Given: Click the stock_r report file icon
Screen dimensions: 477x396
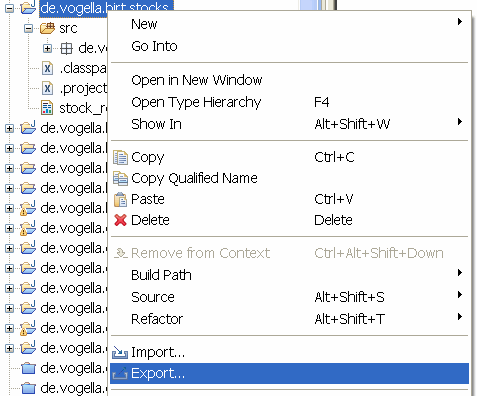Looking at the screenshot, I should click(47, 108).
